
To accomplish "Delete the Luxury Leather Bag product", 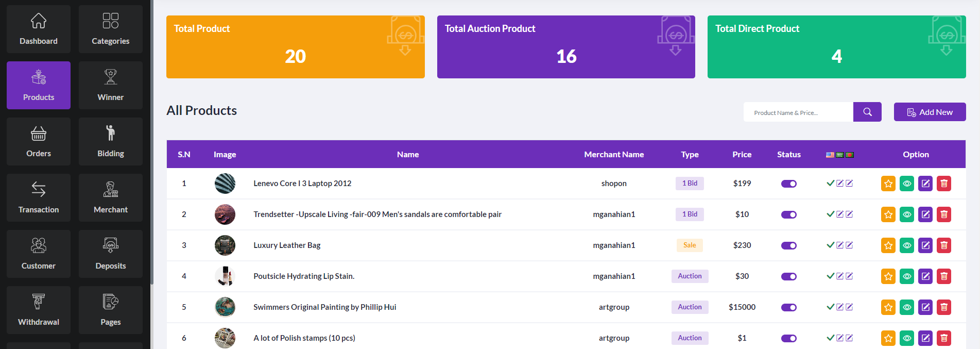I will tap(944, 245).
